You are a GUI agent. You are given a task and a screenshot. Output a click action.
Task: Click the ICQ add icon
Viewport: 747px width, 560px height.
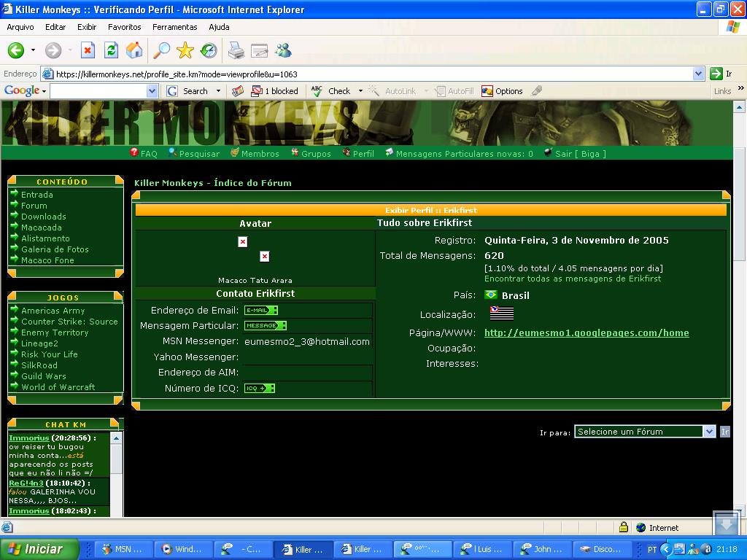pos(259,389)
